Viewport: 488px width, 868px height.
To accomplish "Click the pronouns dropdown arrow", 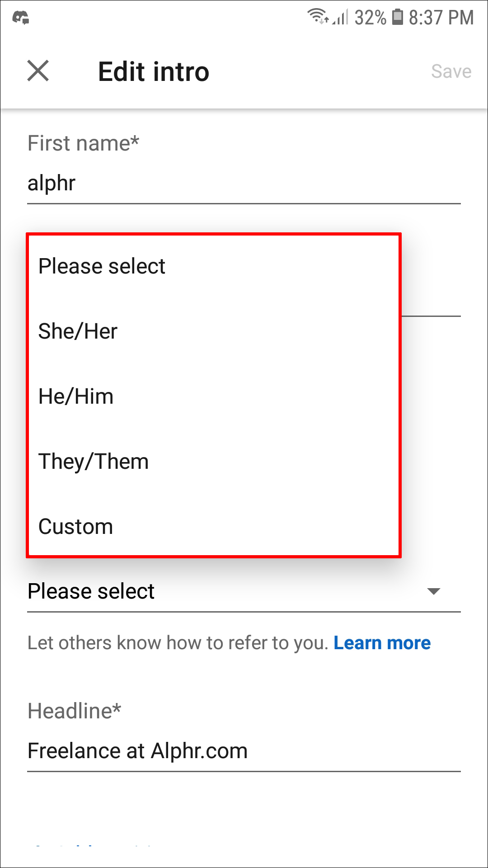I will coord(434,591).
